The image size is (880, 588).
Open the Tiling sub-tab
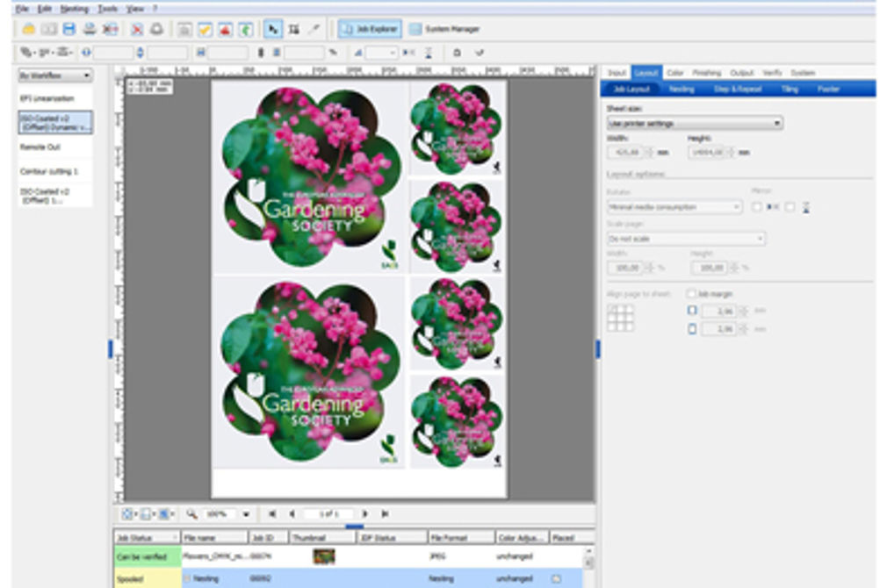tap(789, 89)
